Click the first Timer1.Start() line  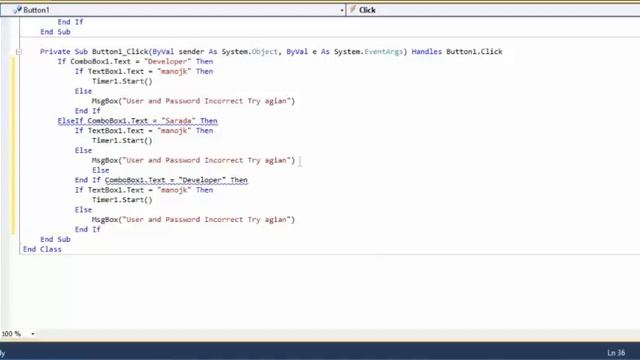pos(122,81)
